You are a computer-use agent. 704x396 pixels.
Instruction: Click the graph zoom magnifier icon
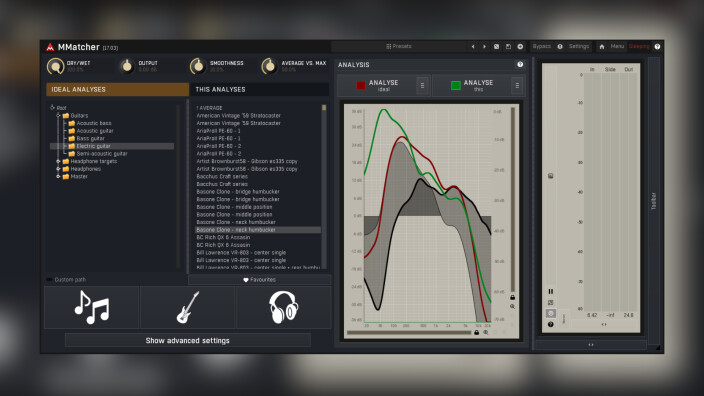coord(512,306)
